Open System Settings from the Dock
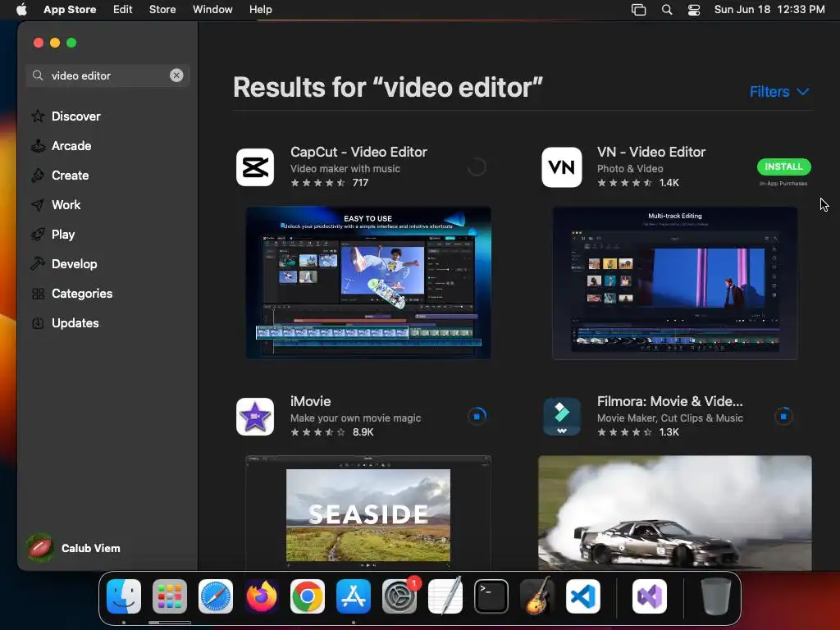This screenshot has height=630, width=840. 399,596
